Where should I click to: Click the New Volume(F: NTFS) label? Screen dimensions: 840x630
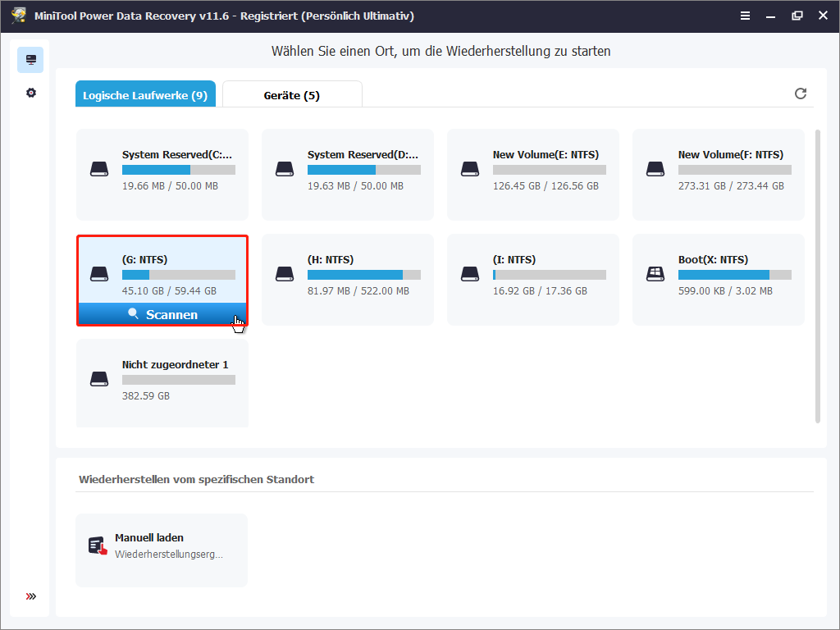point(731,155)
